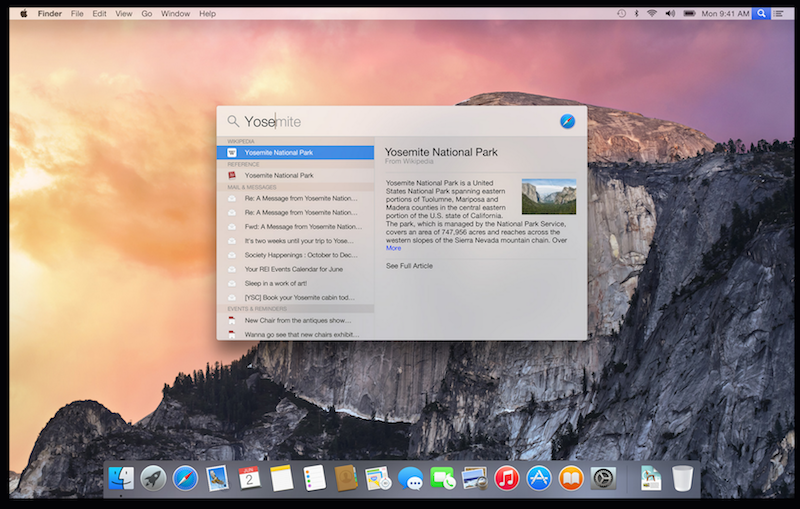Click the Yosemite valley thumbnail image
This screenshot has height=509, width=800.
pyautogui.click(x=549, y=196)
